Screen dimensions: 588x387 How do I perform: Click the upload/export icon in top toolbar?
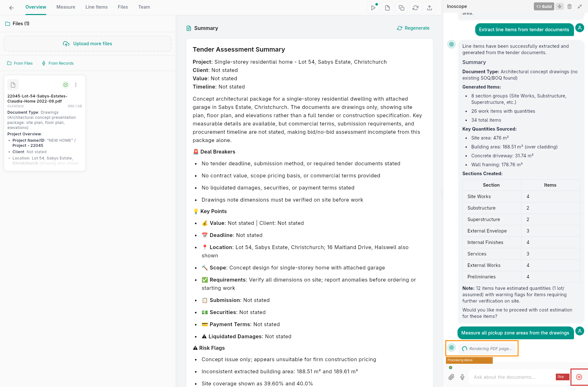tap(429, 8)
